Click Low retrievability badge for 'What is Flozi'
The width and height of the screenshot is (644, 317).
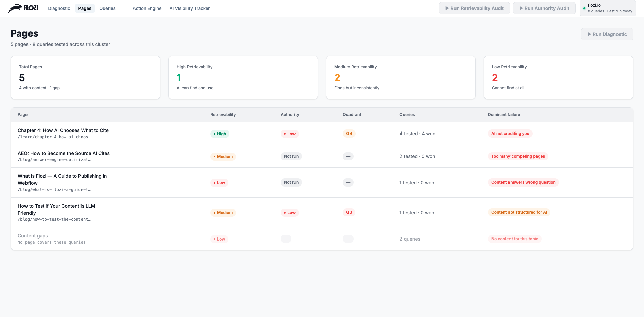point(219,183)
